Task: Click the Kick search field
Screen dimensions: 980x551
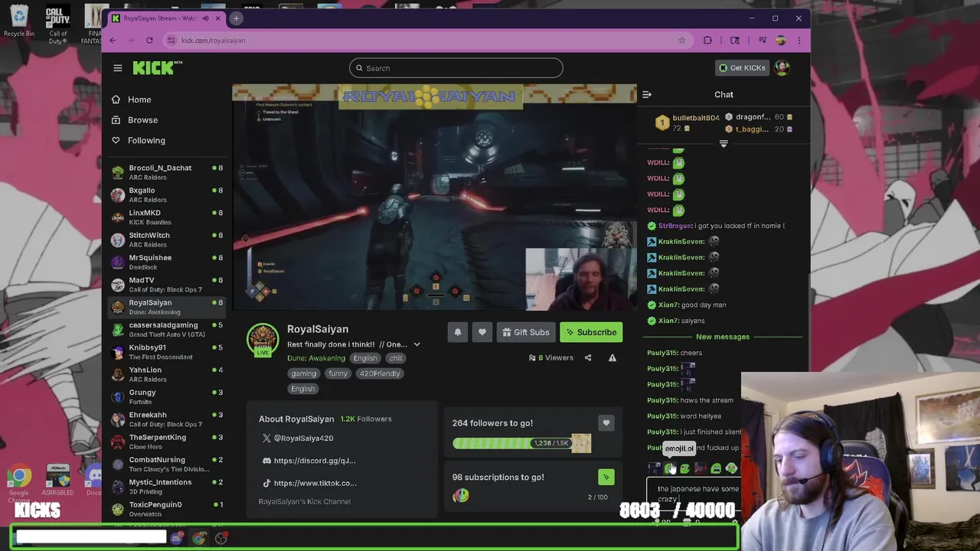Action: 456,68
